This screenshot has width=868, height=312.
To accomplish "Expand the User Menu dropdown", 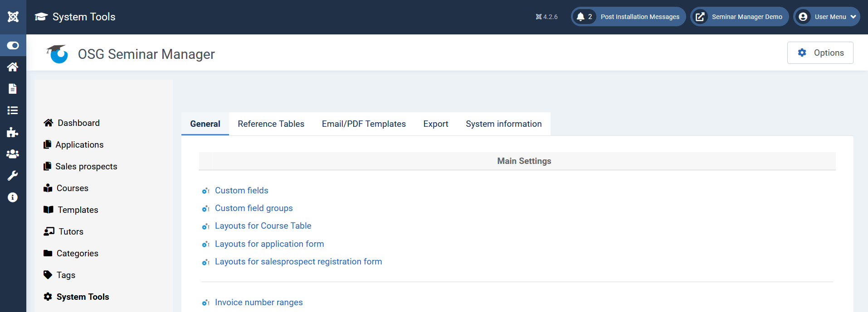I will [x=827, y=17].
